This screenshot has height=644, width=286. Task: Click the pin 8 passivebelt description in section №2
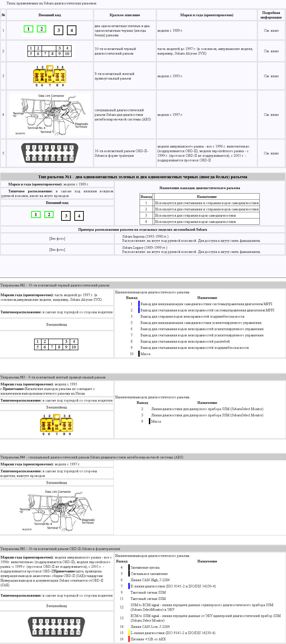coord(185,341)
